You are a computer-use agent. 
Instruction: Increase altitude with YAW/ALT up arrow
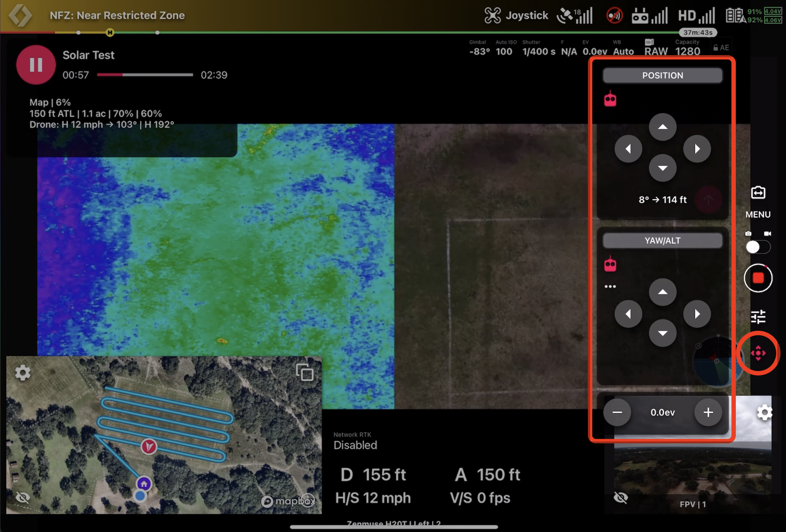tap(662, 292)
